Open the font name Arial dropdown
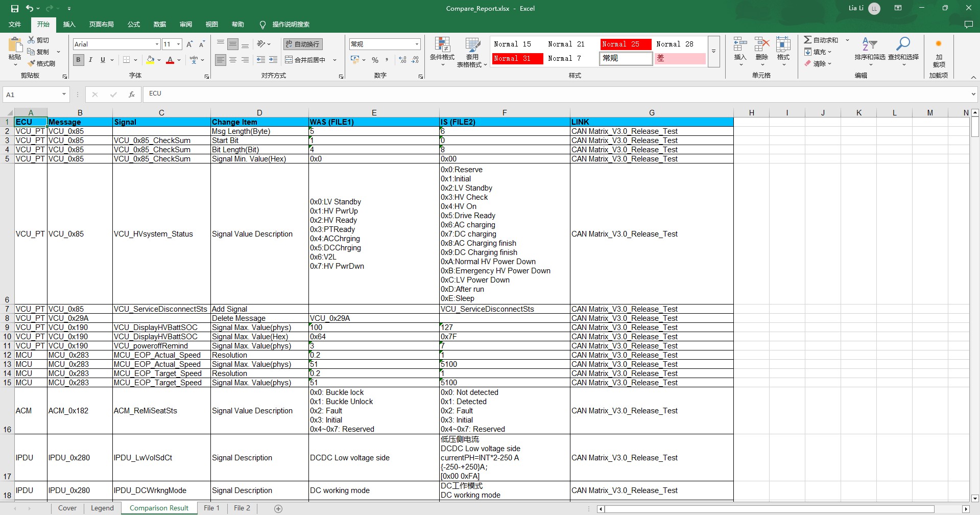The width and height of the screenshot is (980, 515). (156, 44)
